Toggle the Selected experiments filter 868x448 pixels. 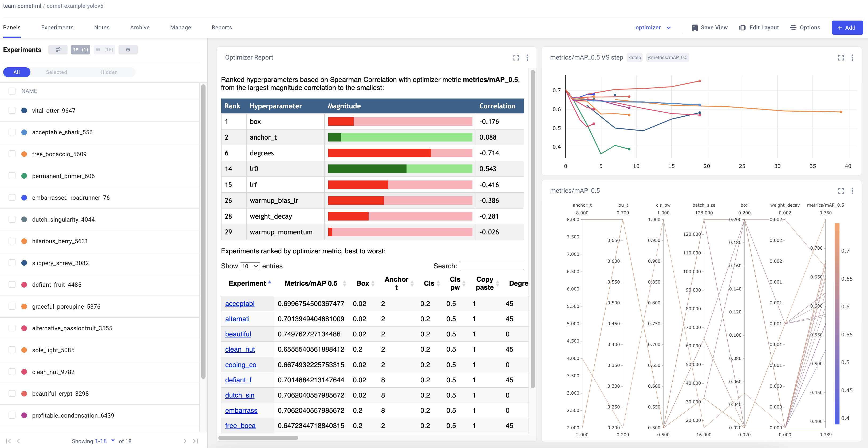(x=57, y=72)
